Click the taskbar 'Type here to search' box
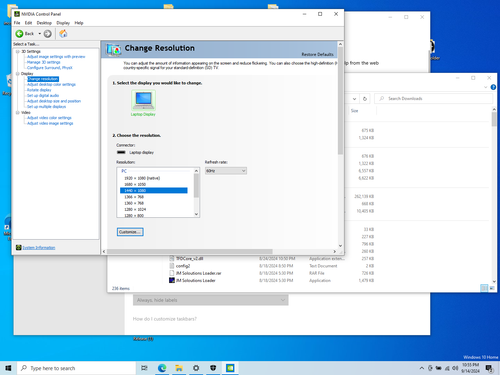Image resolution: width=500 pixels, height=375 pixels. (x=77, y=368)
